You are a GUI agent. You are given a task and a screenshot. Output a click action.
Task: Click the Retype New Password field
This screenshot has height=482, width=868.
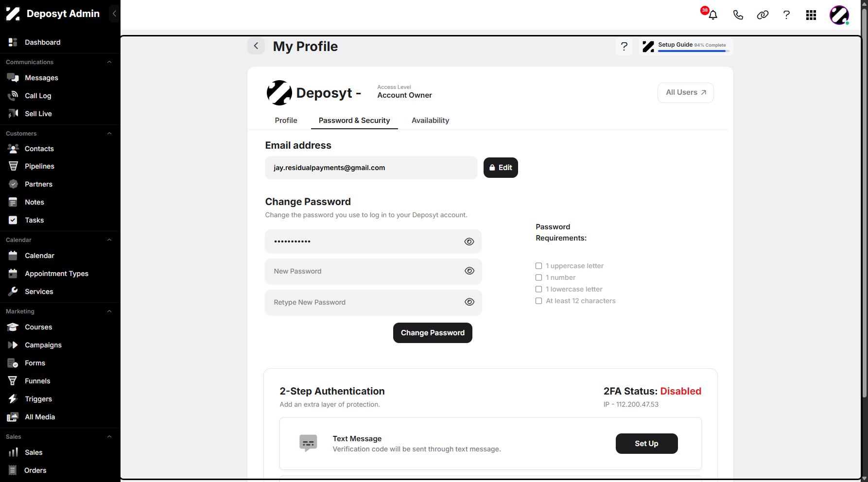[x=373, y=302]
